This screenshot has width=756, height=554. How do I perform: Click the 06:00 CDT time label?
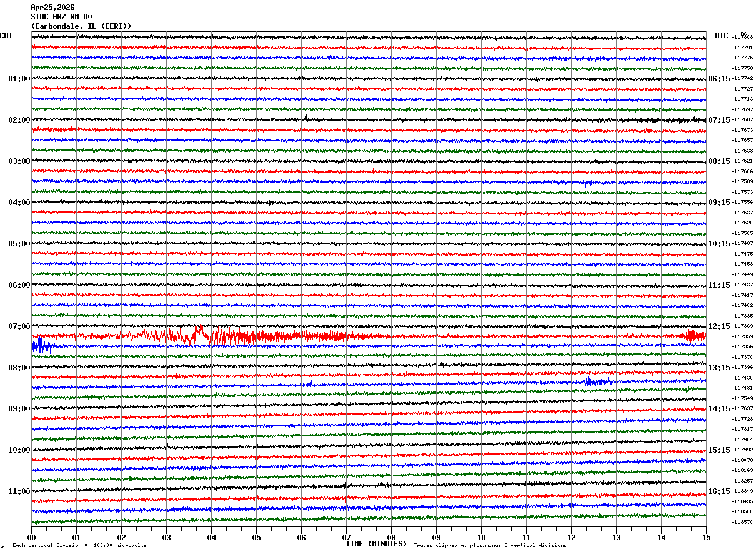tap(19, 285)
